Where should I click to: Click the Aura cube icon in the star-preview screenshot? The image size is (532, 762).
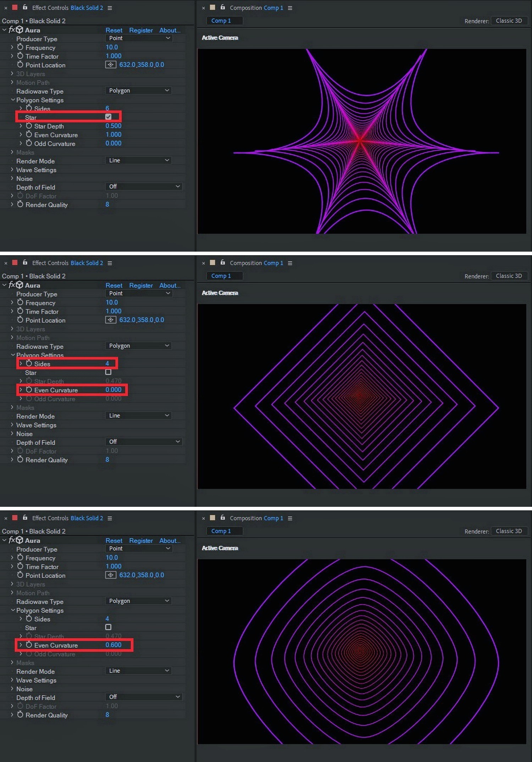20,30
